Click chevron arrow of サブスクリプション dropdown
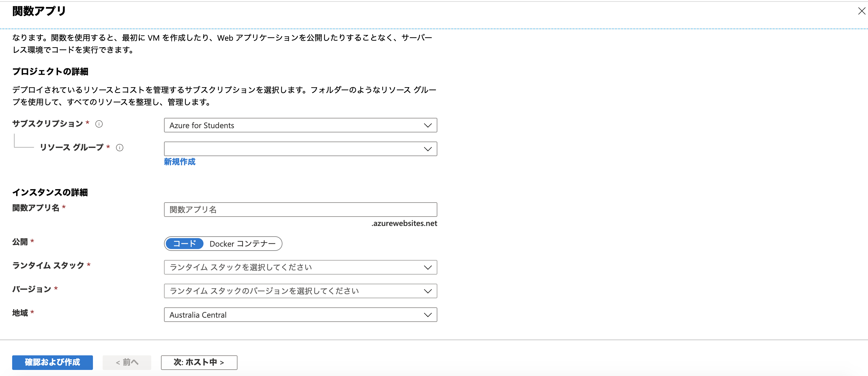This screenshot has width=868, height=376. click(x=428, y=125)
